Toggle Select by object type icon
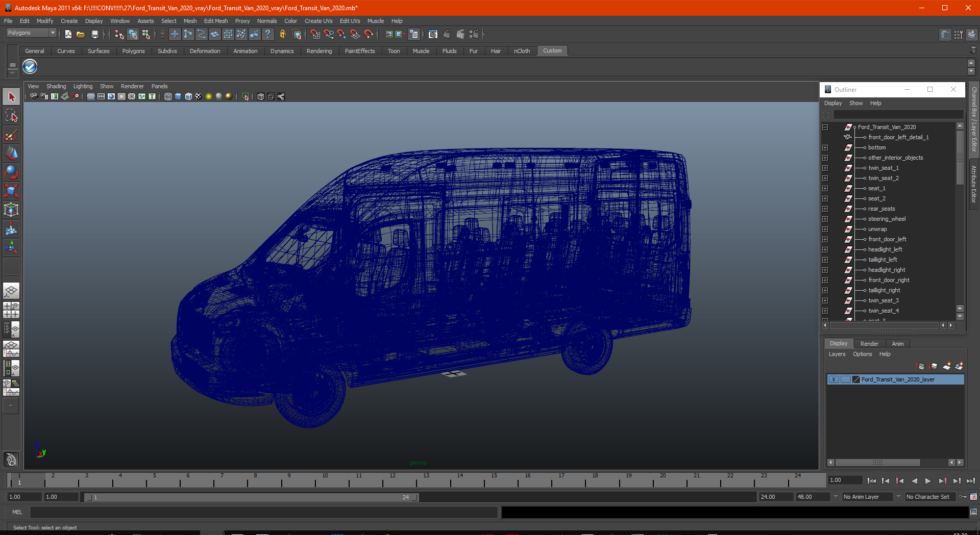The height and width of the screenshot is (535, 980). pos(133,34)
